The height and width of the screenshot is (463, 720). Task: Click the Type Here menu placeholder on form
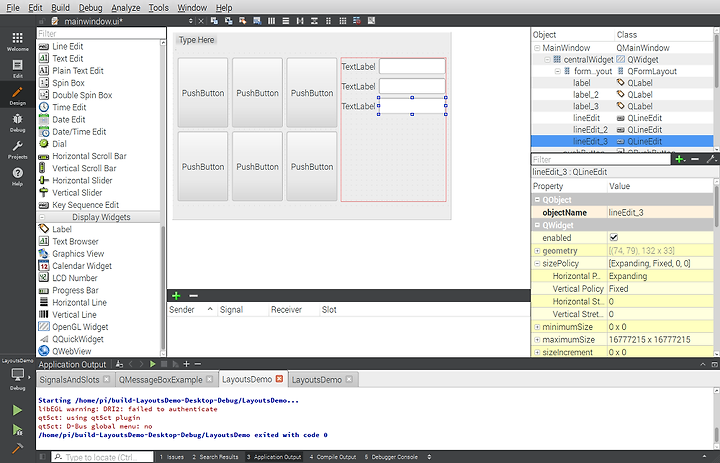[x=197, y=40]
